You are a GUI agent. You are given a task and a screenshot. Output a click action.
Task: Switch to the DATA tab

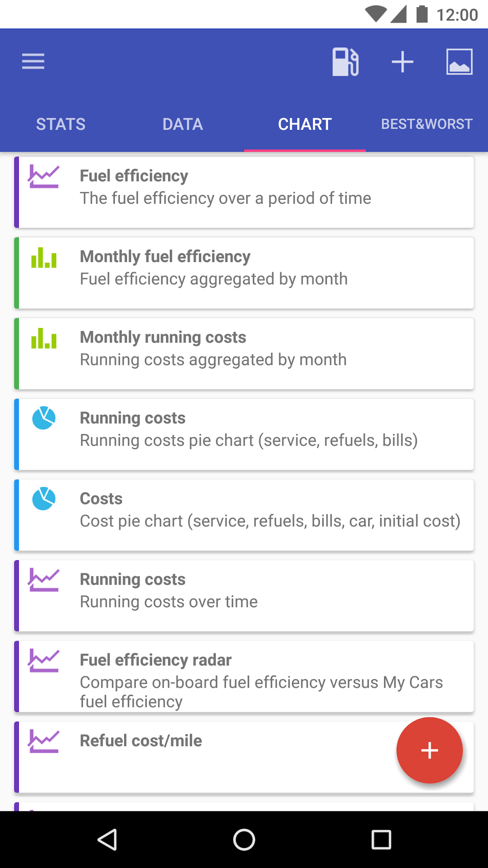coord(183,124)
